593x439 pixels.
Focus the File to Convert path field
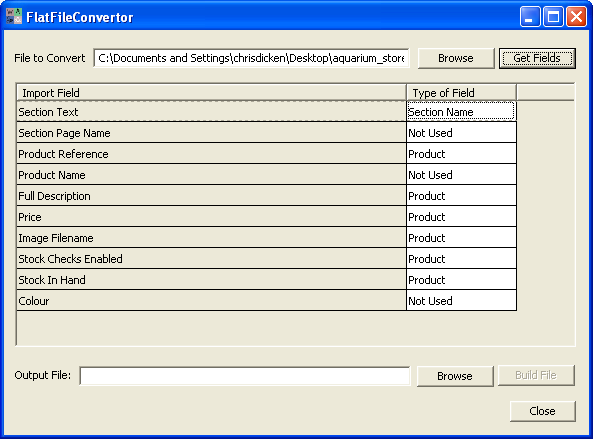[251, 58]
